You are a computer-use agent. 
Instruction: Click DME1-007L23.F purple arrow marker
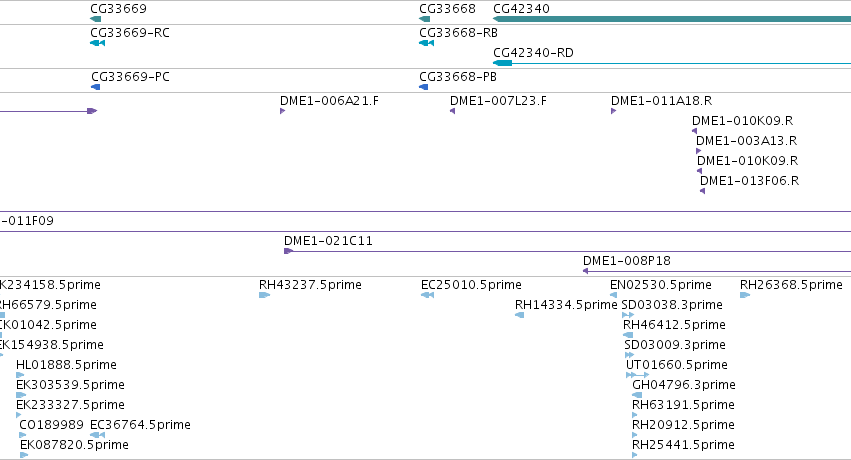pos(453,111)
